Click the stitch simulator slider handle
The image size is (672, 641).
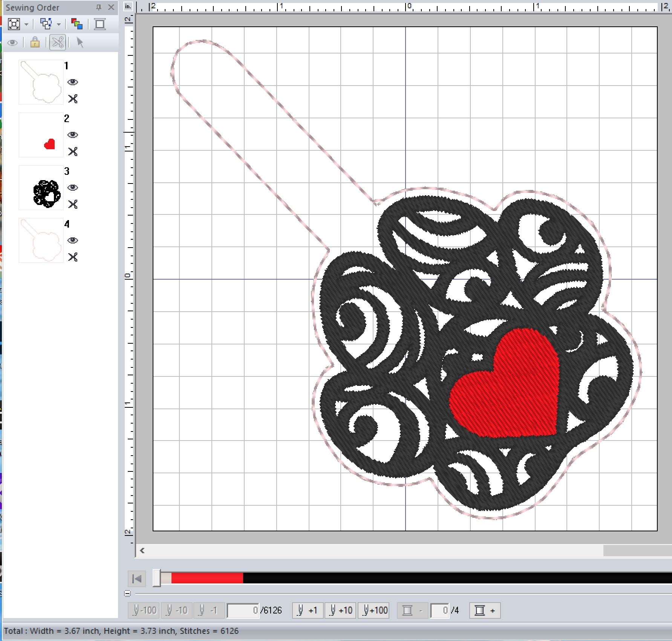coord(157,578)
